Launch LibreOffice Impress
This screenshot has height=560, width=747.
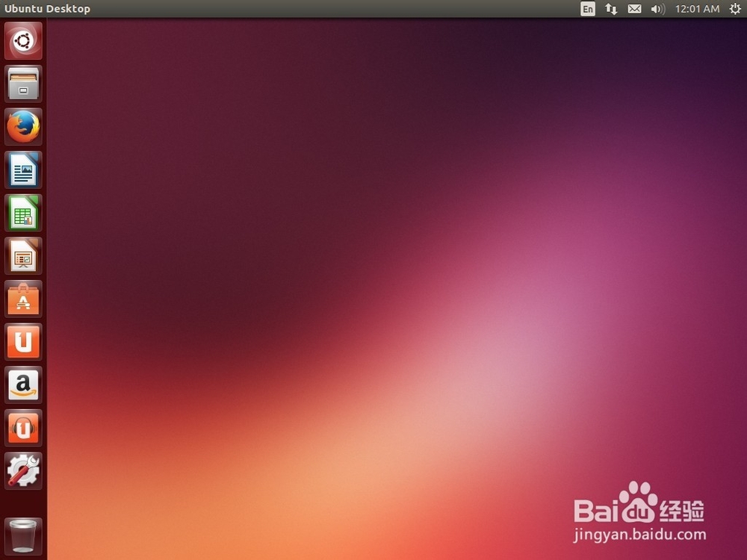tap(22, 256)
